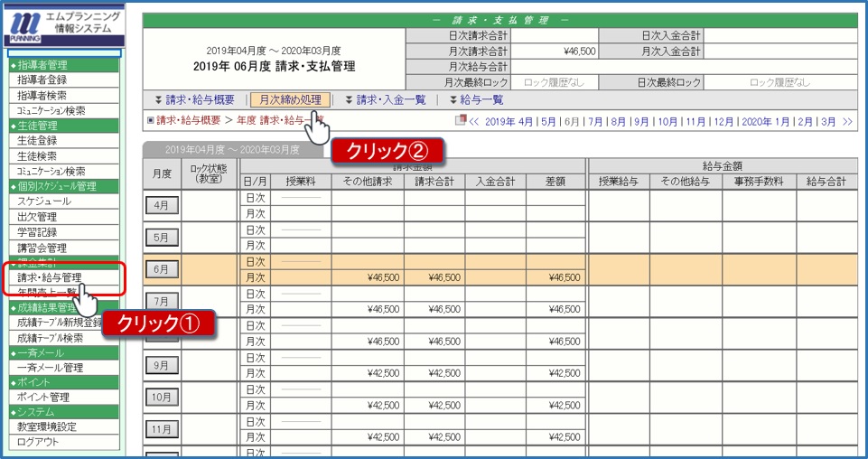Go to next year with >> arrows

coord(845,121)
